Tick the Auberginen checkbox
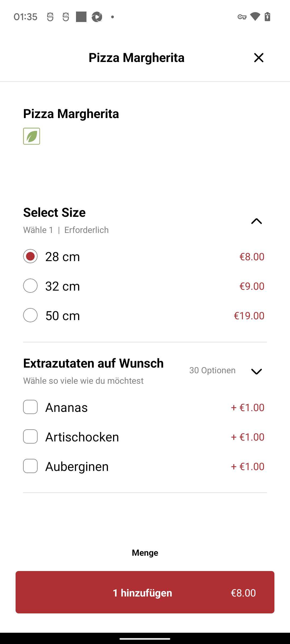The height and width of the screenshot is (644, 290). (x=30, y=466)
